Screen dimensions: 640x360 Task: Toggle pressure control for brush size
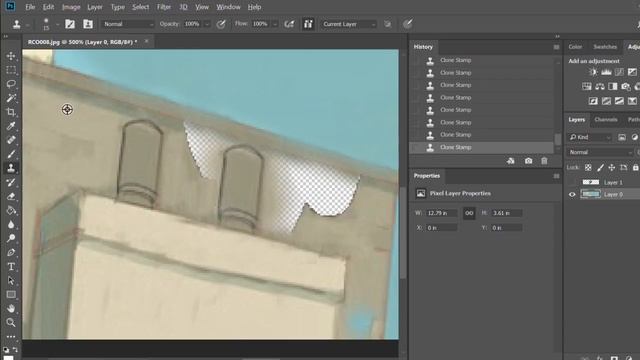tap(408, 24)
